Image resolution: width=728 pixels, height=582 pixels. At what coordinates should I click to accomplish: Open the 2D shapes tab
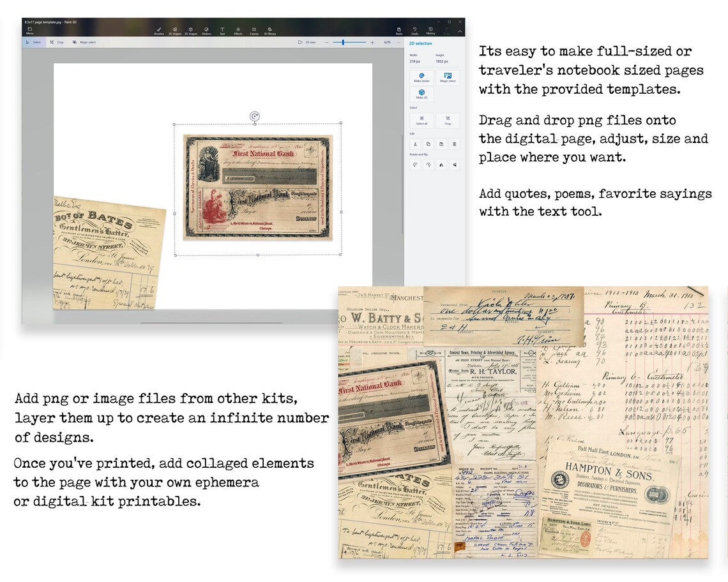174,31
